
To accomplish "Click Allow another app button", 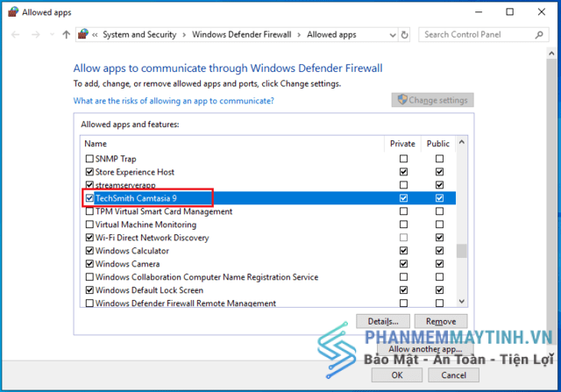I will tap(425, 349).
